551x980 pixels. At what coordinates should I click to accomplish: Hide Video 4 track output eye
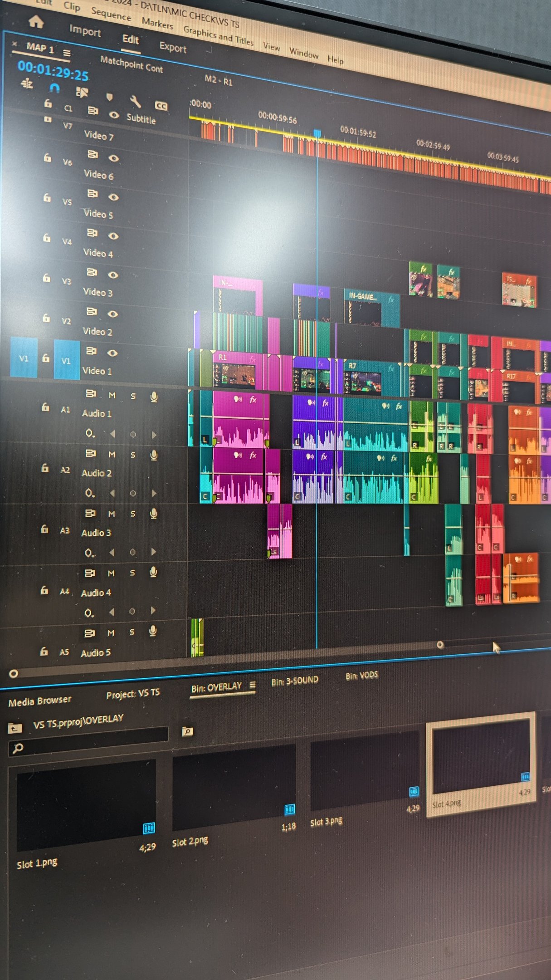[113, 236]
